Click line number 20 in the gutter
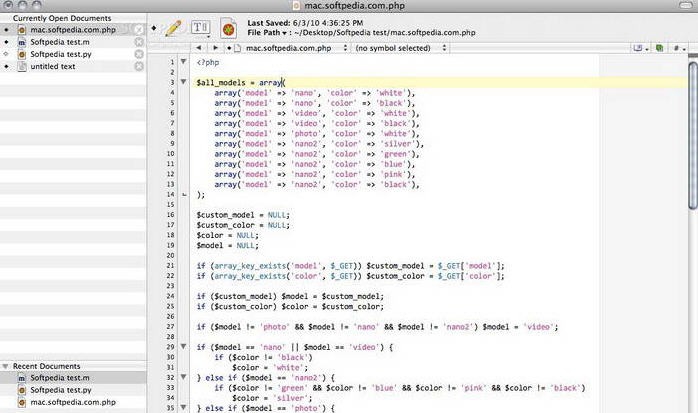The height and width of the screenshot is (413, 698). [x=170, y=255]
